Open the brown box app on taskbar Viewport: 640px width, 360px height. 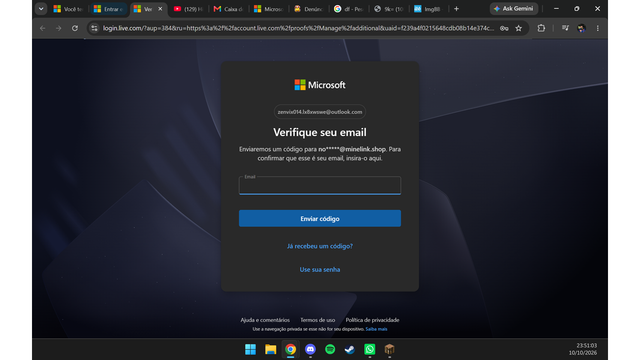coord(389,349)
